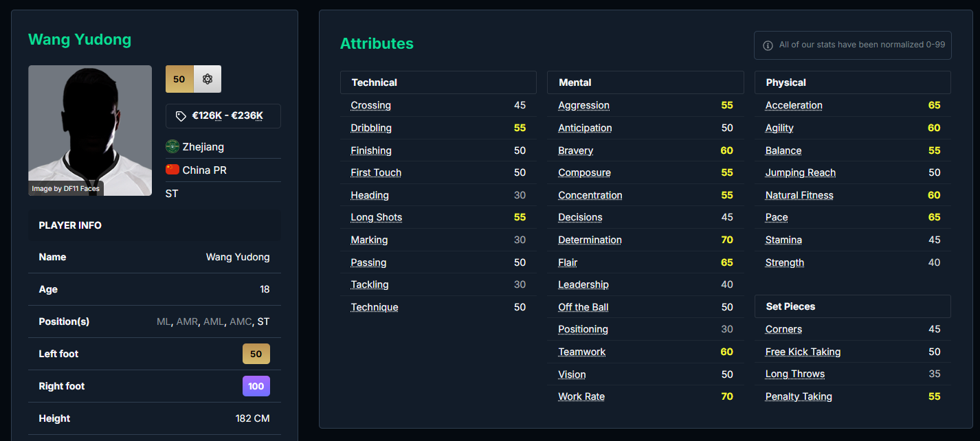Click the gold Left foot 50 badge
The image size is (980, 441).
click(x=256, y=354)
